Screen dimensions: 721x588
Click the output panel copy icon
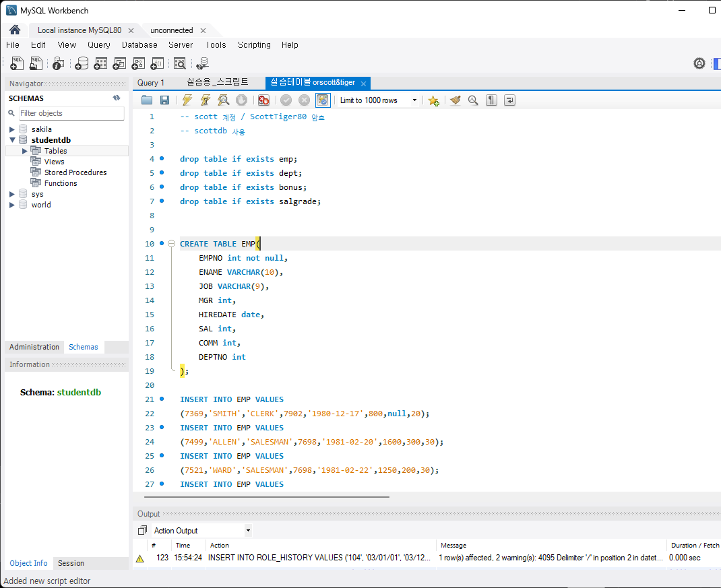click(143, 531)
